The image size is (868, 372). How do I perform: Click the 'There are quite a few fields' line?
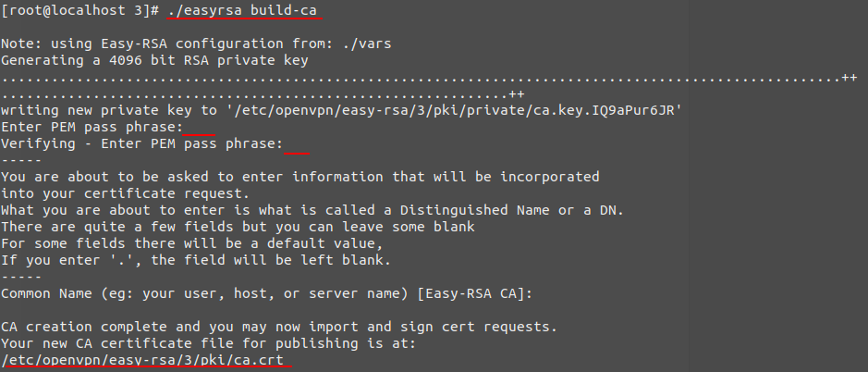238,227
